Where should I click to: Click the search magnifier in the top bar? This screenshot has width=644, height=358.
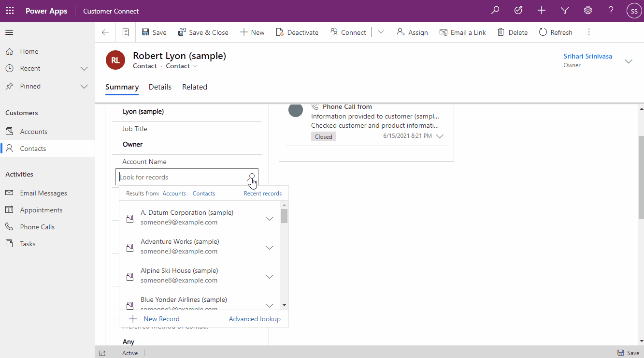coord(495,11)
